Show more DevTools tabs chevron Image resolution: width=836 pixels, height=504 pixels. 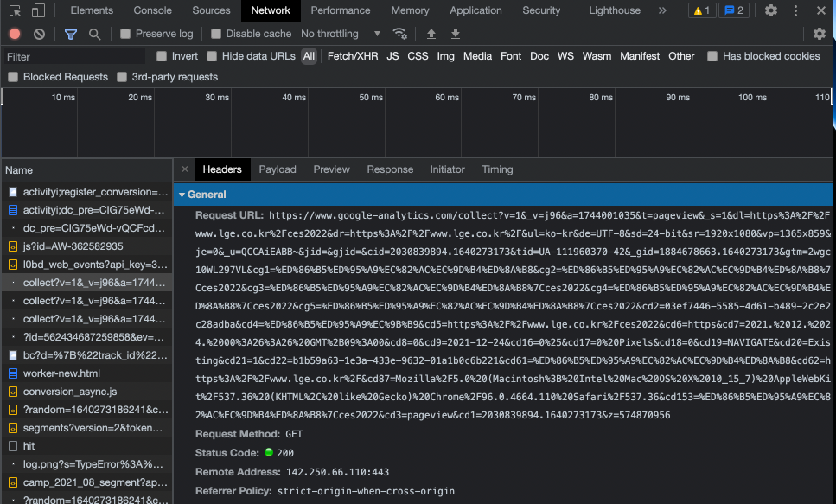click(x=662, y=10)
